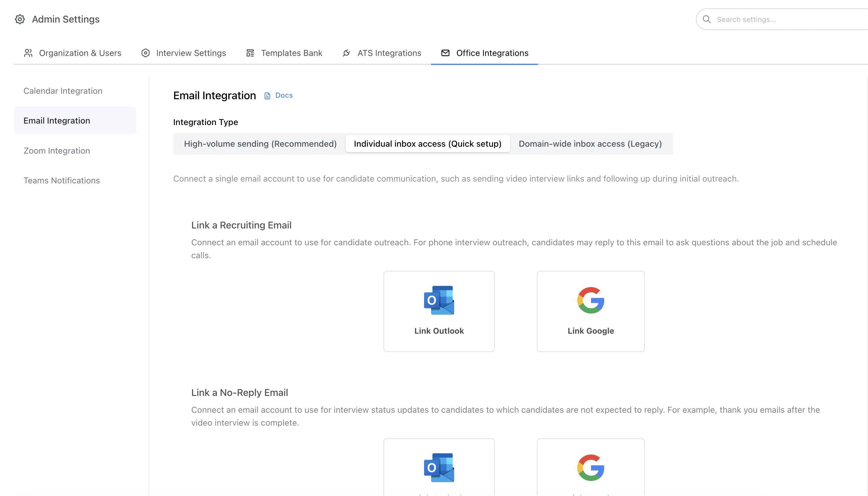This screenshot has width=868, height=496.
Task: Select Calendar Integration in the sidebar
Action: coord(63,90)
